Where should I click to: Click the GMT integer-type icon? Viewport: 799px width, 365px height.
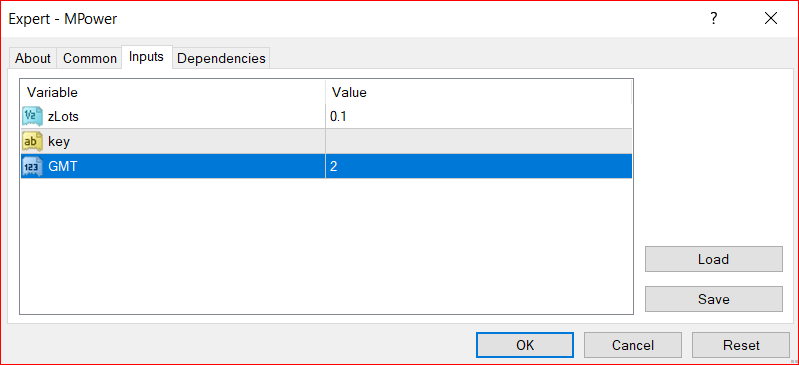coord(32,166)
